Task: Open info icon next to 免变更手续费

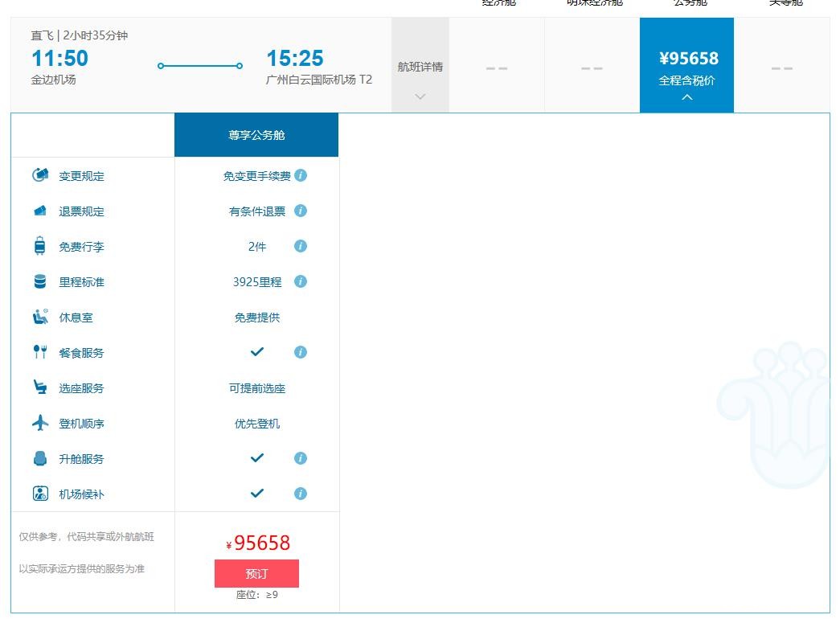Action: [301, 175]
